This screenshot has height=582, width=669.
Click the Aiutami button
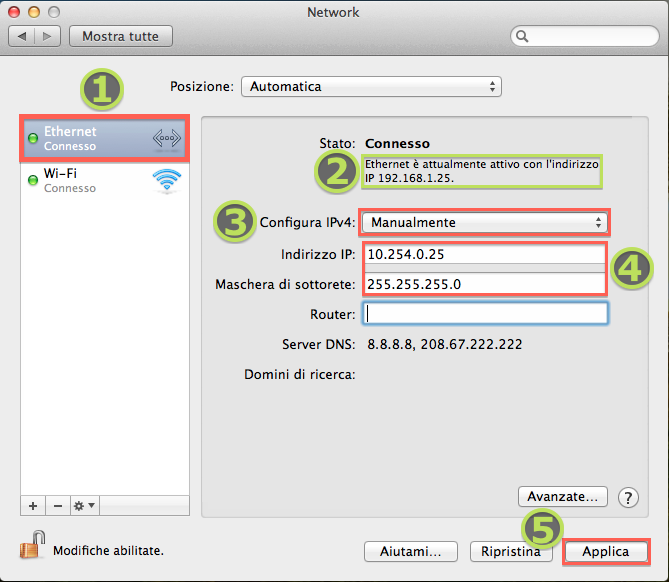(x=417, y=551)
